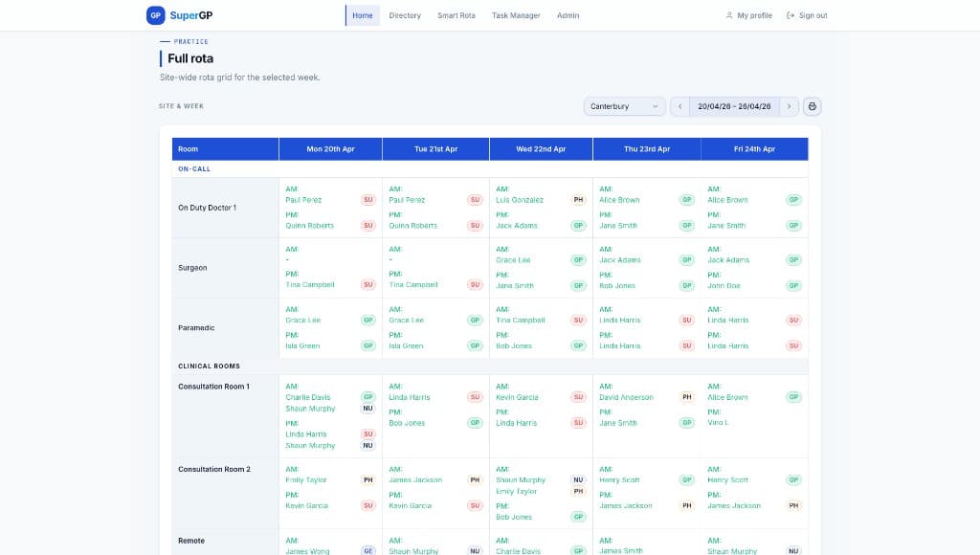Click the Mon 20th Apr column header
The height and width of the screenshot is (555, 980).
click(x=330, y=149)
